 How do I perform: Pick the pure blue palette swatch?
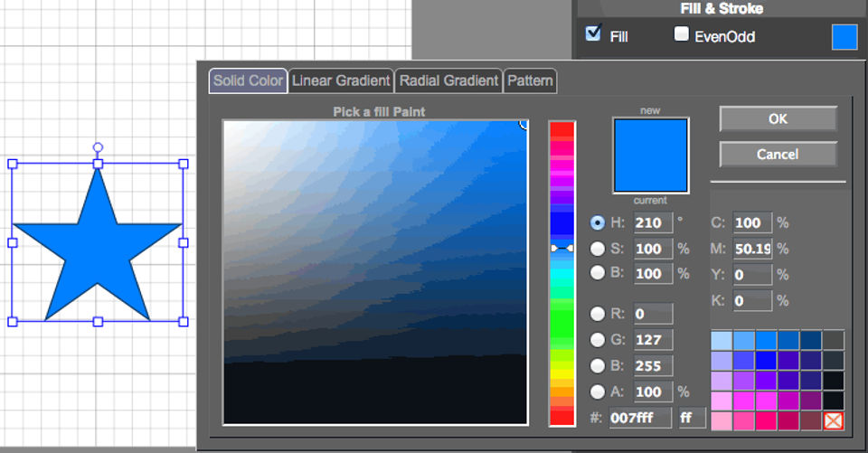coord(766,361)
